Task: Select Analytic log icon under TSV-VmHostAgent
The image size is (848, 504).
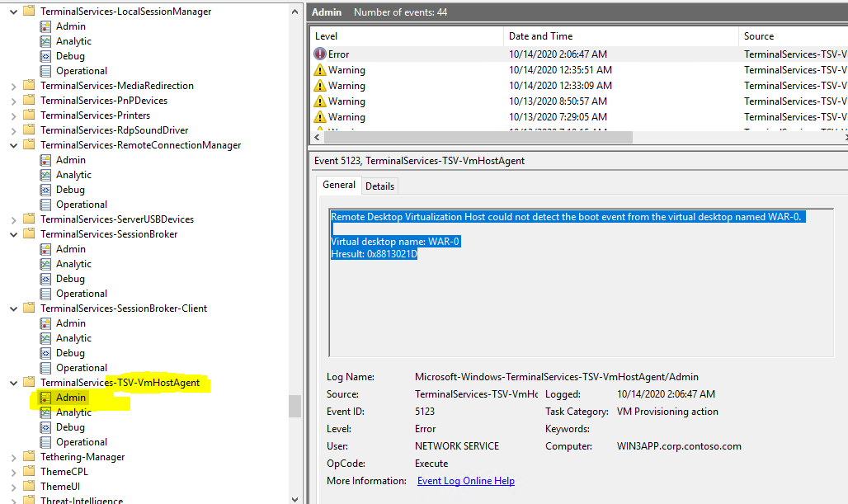Action: (46, 412)
